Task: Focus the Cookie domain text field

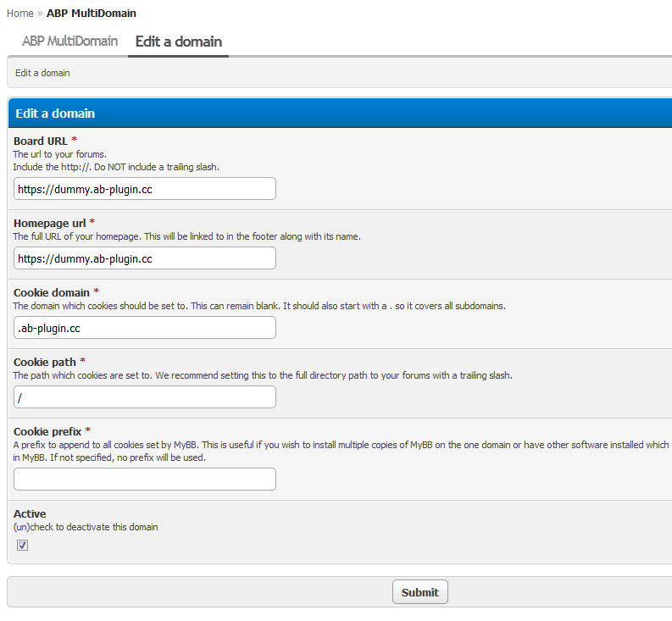Action: tap(145, 328)
